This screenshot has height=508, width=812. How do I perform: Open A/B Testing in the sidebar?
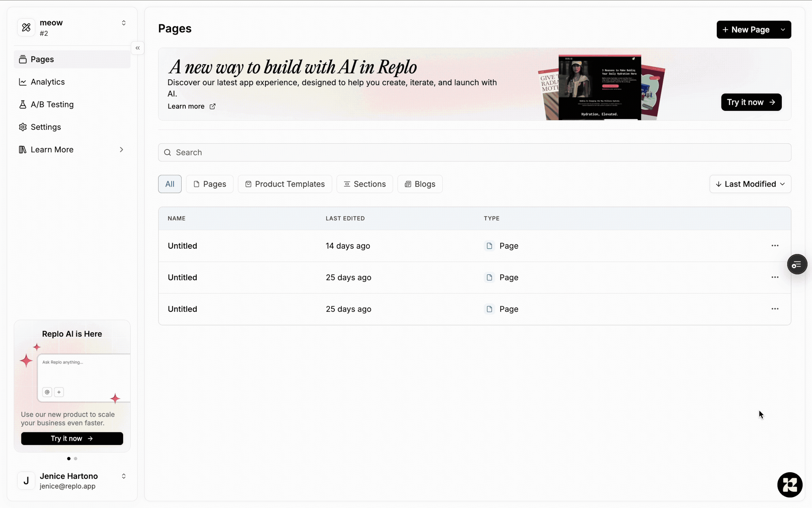(x=52, y=104)
